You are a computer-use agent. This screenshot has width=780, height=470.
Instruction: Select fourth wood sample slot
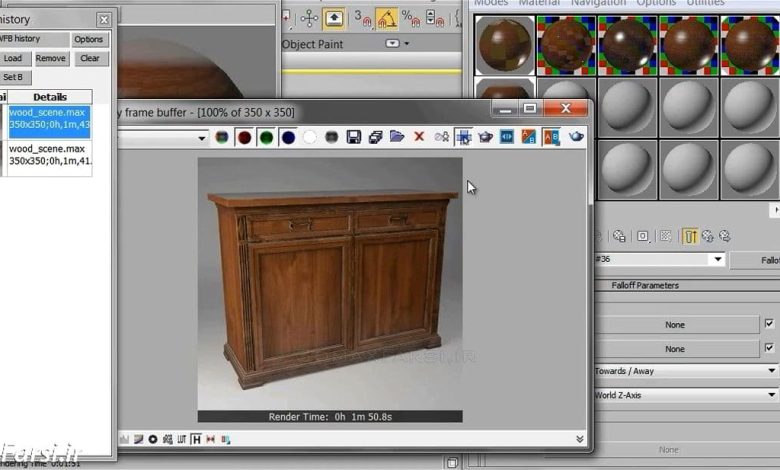point(689,45)
